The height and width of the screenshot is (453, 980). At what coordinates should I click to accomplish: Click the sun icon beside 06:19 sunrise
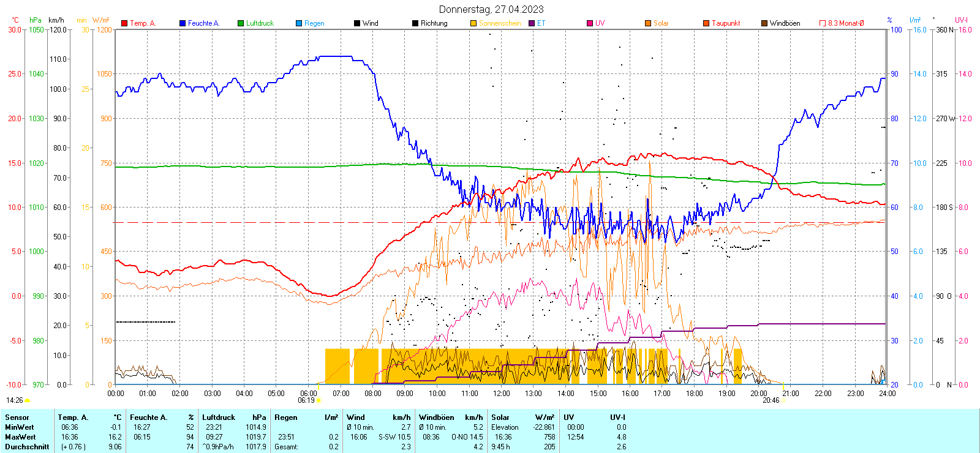[318, 400]
